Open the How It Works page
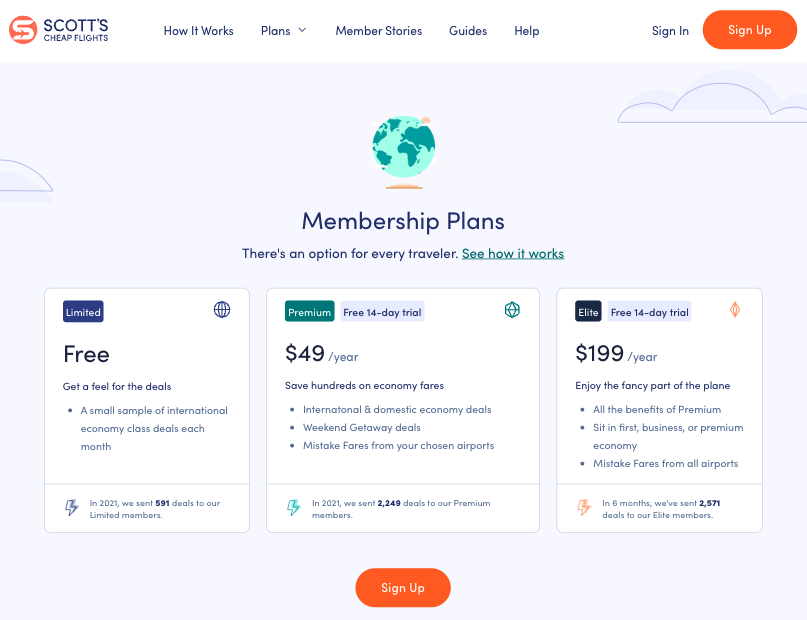Image resolution: width=807 pixels, height=620 pixels. point(198,31)
